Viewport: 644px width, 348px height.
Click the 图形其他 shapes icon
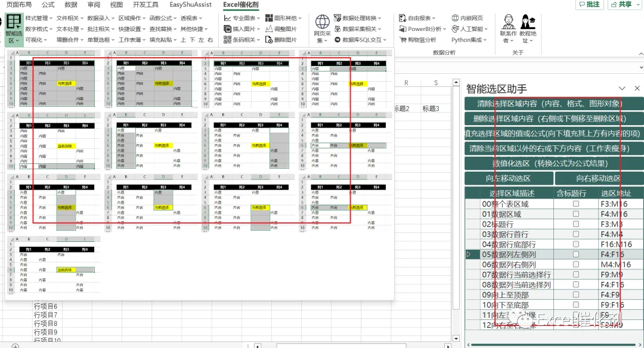(269, 18)
